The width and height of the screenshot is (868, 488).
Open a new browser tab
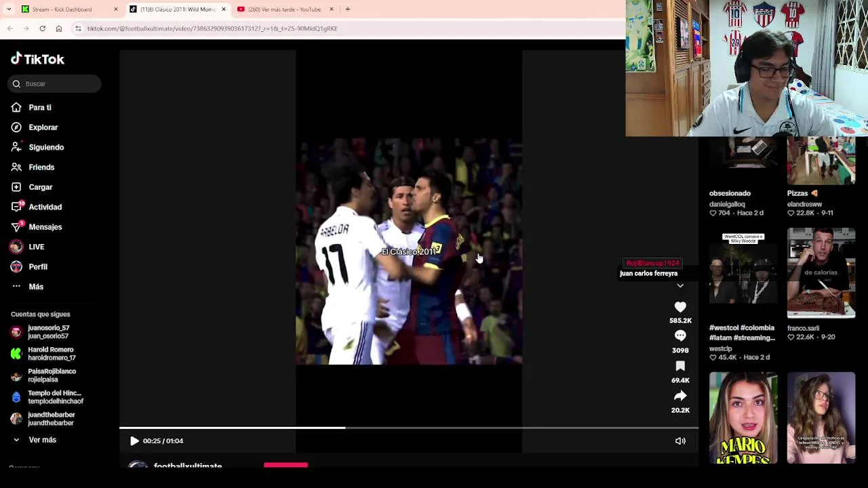click(347, 9)
